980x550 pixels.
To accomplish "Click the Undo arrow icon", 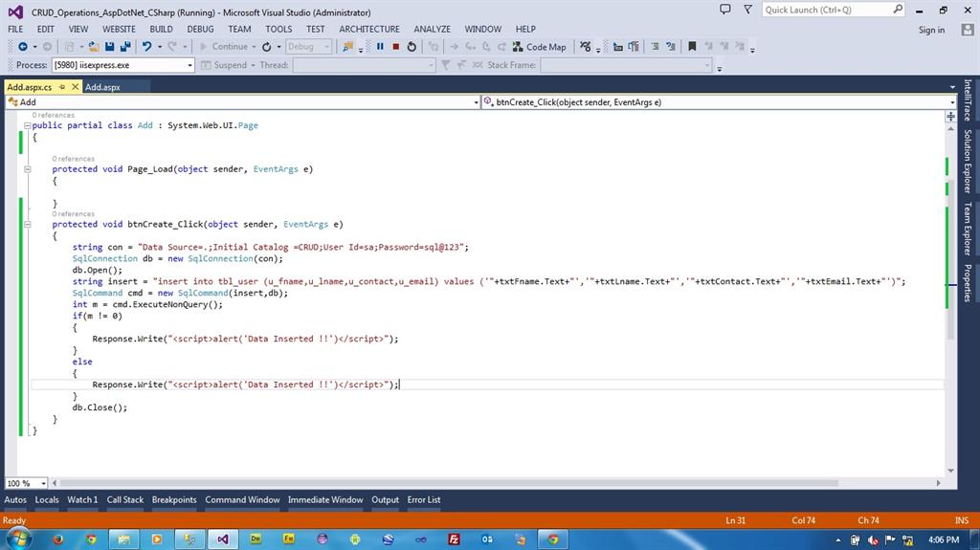I will (x=146, y=47).
